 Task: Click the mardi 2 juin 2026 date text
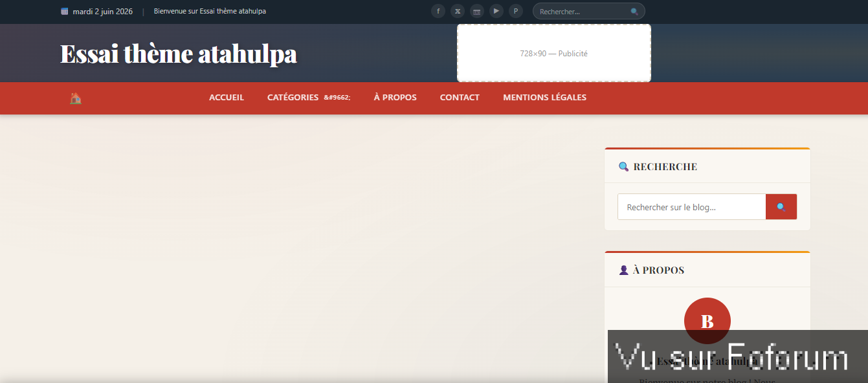(x=103, y=11)
